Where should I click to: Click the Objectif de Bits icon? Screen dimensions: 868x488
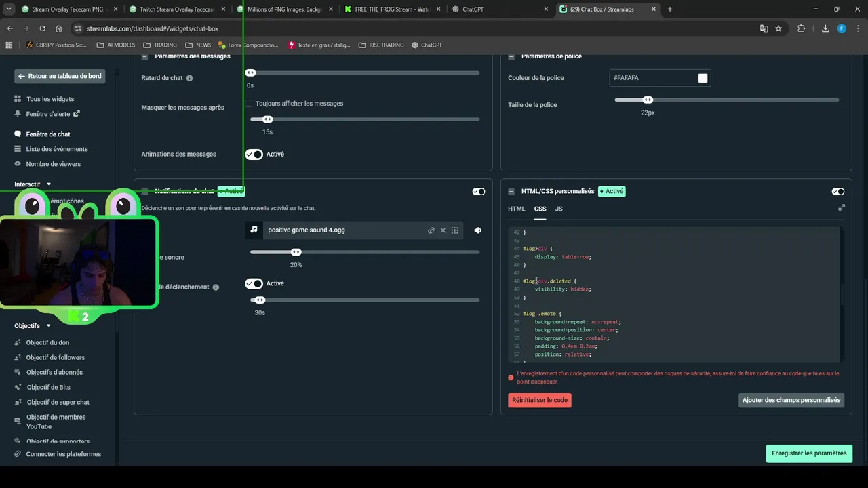click(x=18, y=387)
